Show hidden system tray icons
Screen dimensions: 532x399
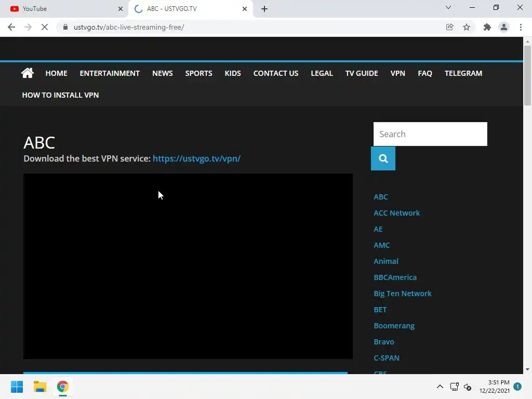tap(440, 387)
